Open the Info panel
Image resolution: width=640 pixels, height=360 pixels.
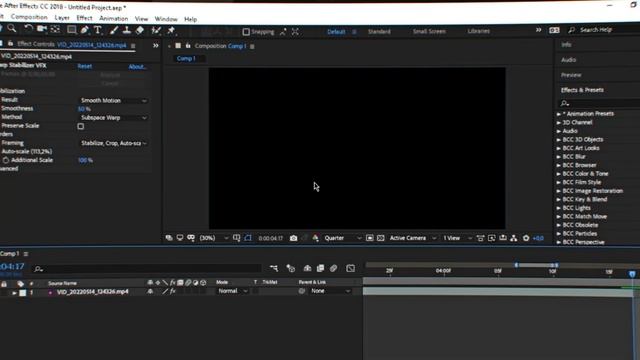[x=566, y=44]
